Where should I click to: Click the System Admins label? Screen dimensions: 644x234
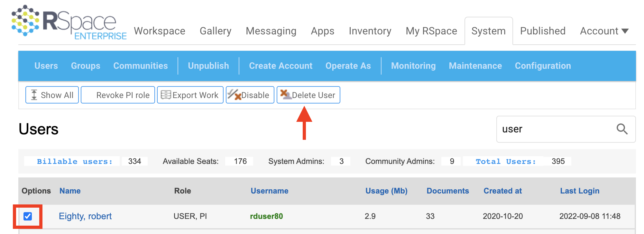(x=296, y=161)
